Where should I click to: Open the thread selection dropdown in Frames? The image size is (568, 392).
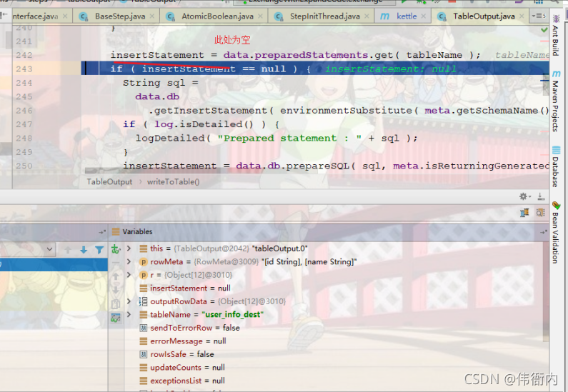[x=49, y=249]
